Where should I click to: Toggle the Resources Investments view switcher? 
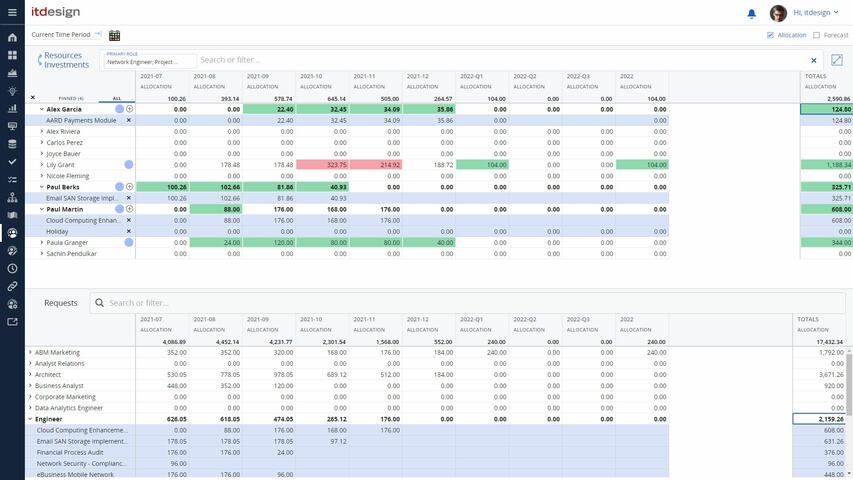pos(40,61)
